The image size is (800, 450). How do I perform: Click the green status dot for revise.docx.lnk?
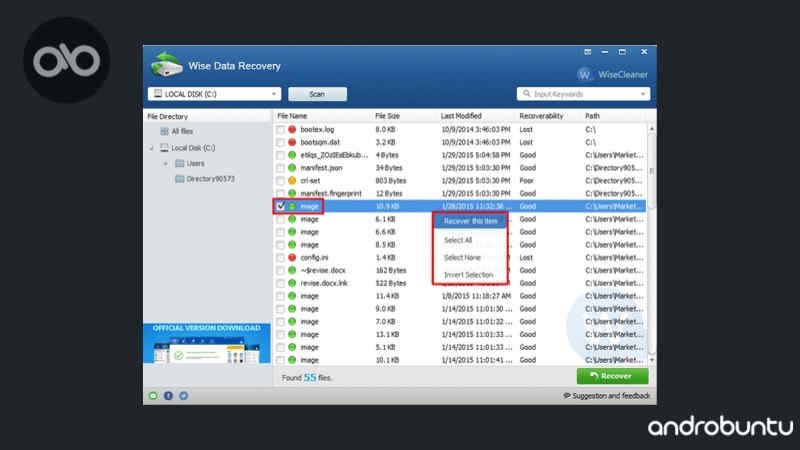pos(292,283)
